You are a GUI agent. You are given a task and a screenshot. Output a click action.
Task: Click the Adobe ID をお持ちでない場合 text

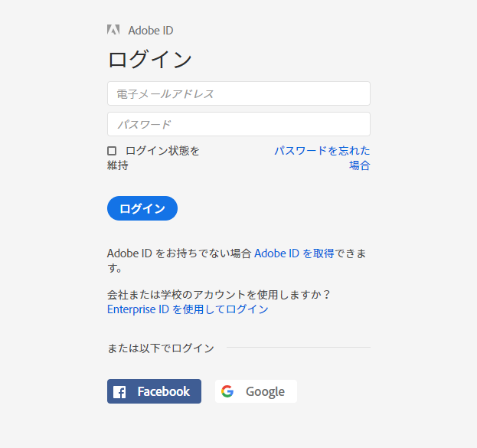pos(179,253)
